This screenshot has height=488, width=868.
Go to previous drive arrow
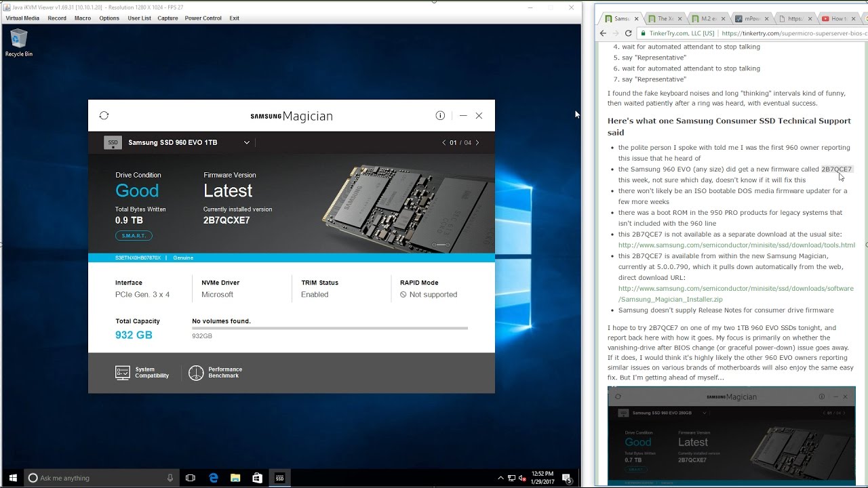tap(444, 142)
